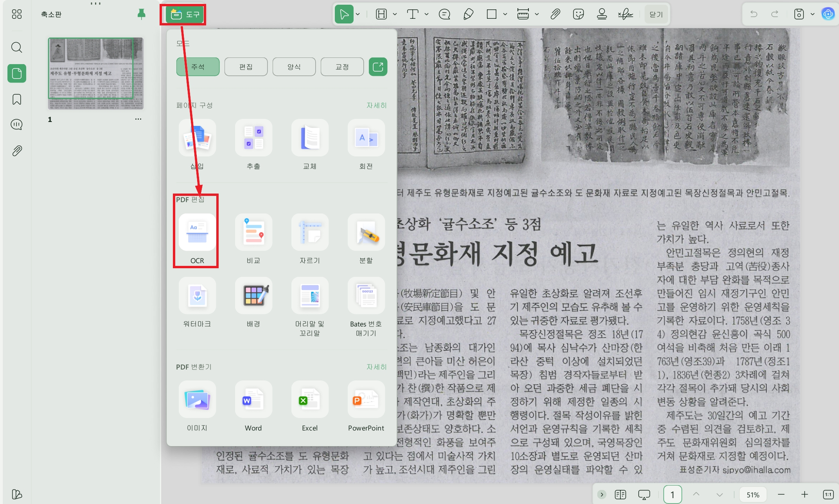Convert PDF to Excel

point(310,407)
